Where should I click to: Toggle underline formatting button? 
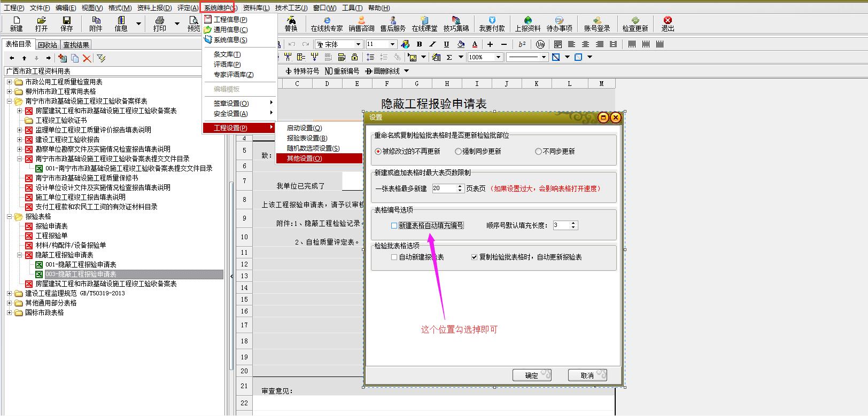pos(446,44)
